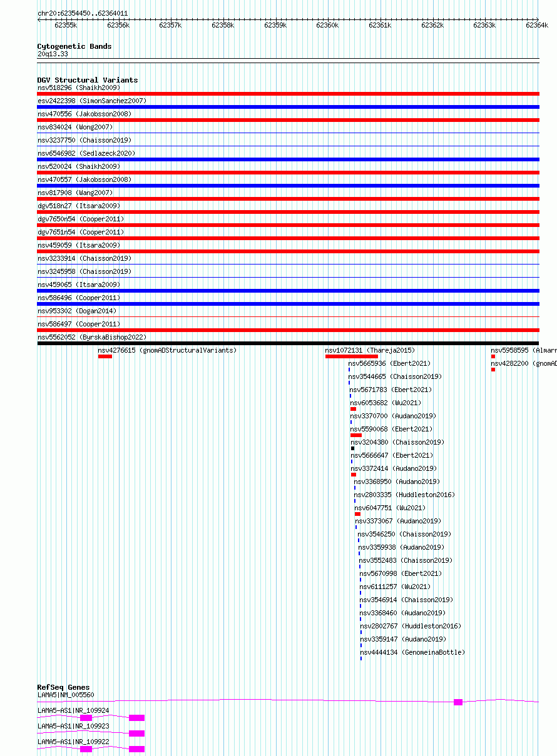557x756 pixels.
Task: Click the nsv3359147 (Audano2019) label
Action: pos(404,639)
